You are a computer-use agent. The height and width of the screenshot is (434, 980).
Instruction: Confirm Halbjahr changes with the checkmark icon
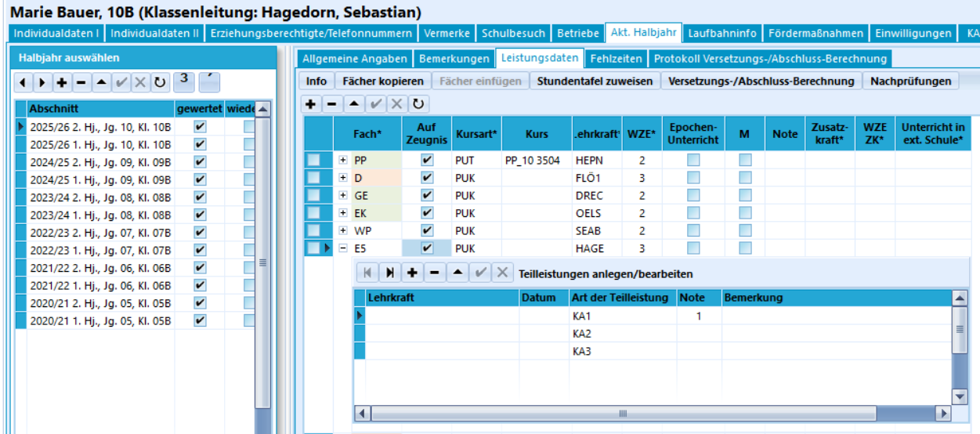click(x=121, y=82)
